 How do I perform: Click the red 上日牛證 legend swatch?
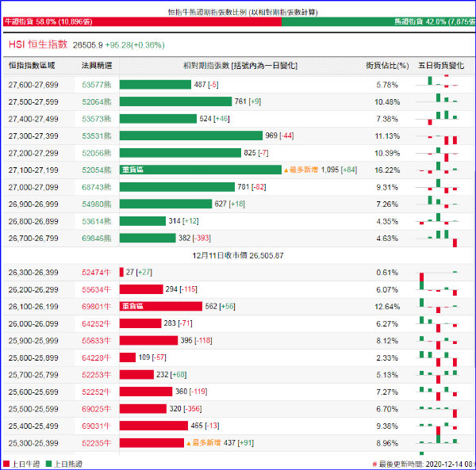(6, 464)
